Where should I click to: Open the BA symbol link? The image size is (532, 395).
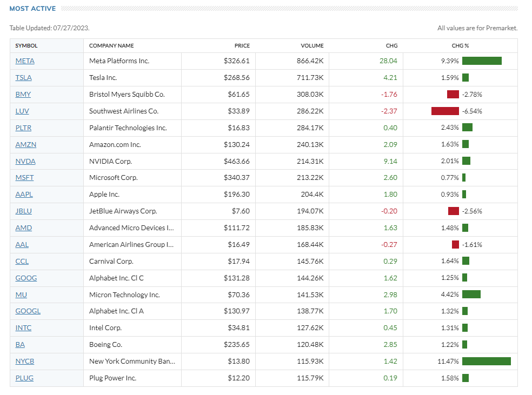tap(20, 345)
